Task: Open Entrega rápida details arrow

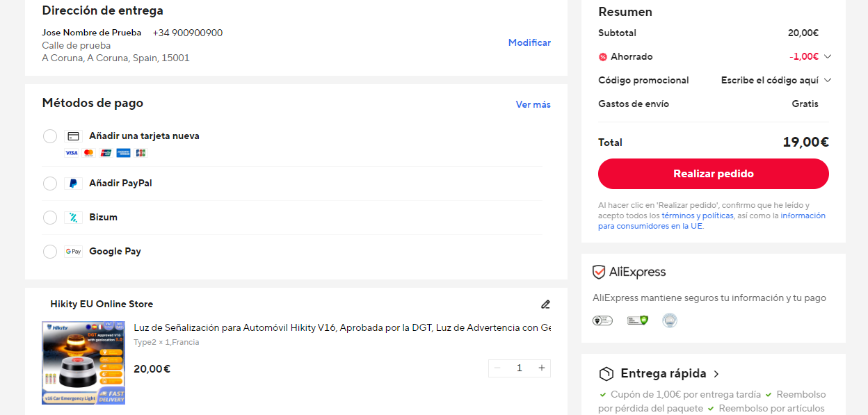Action: tap(716, 374)
